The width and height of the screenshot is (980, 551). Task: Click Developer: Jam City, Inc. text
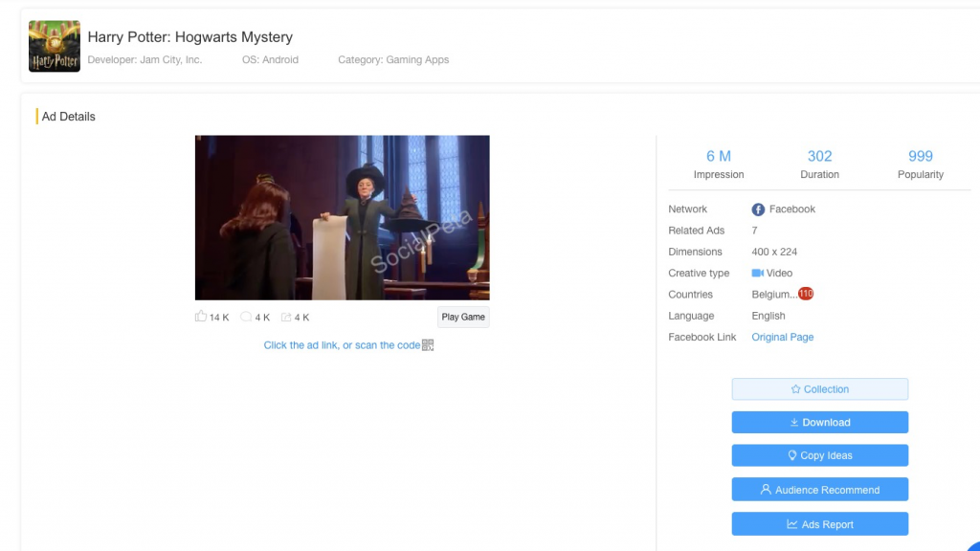click(145, 59)
